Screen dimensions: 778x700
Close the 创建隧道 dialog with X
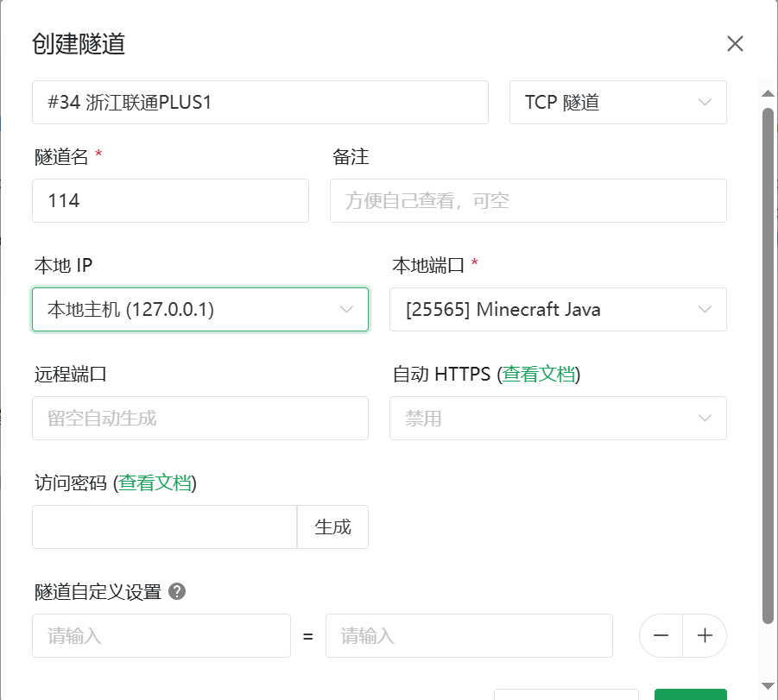pyautogui.click(x=735, y=44)
